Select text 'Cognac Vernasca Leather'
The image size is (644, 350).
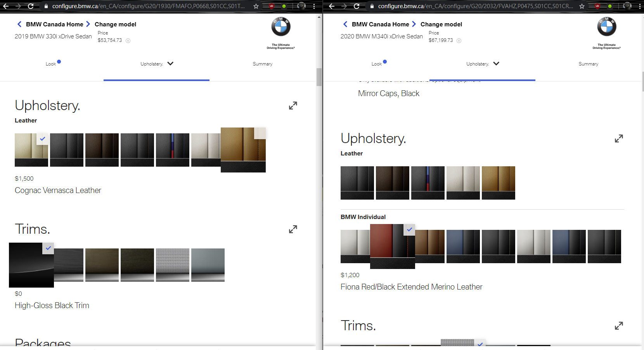click(x=58, y=190)
